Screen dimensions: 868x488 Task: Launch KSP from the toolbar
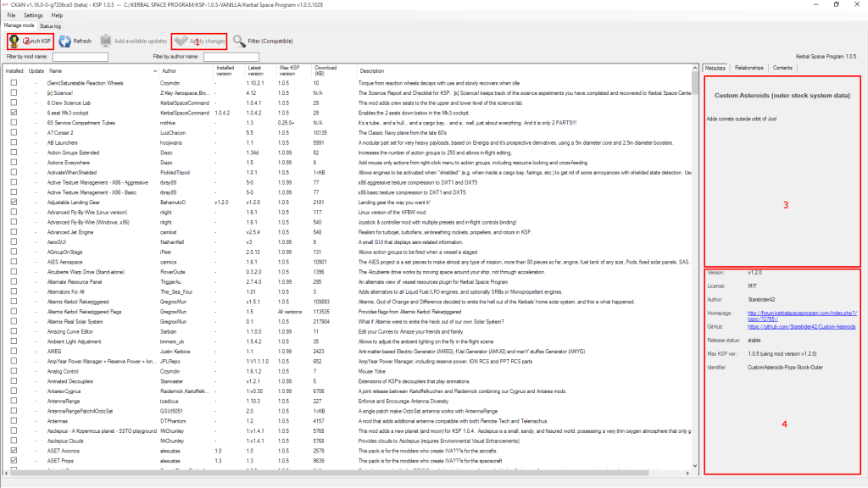coord(31,41)
